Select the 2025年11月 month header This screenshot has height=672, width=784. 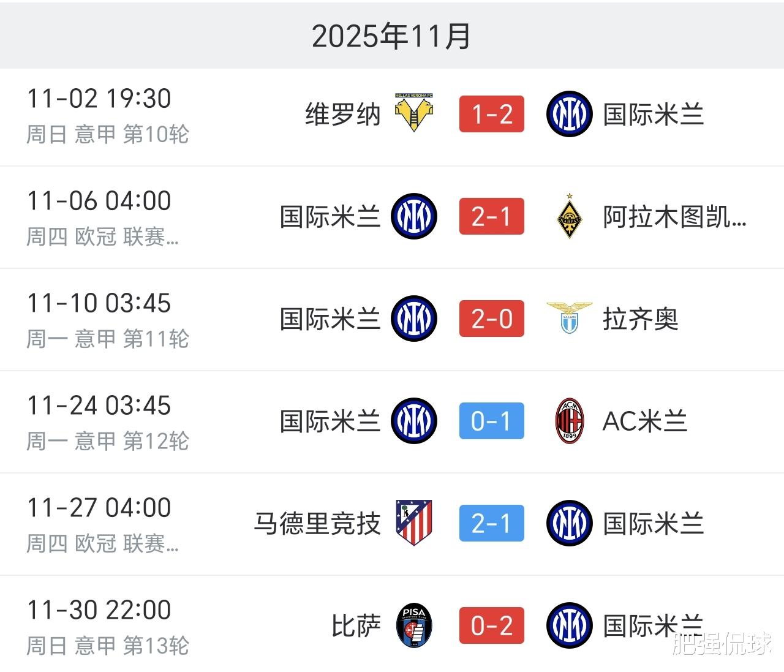tap(391, 36)
